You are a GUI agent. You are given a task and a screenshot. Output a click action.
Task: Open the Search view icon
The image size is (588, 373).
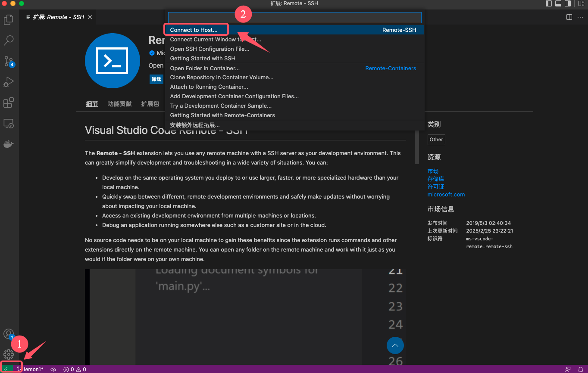pos(9,40)
